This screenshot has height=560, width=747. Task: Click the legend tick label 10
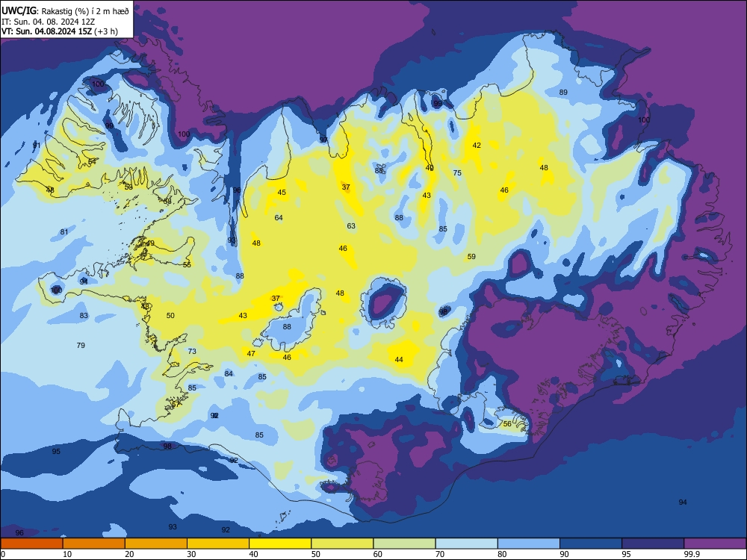click(x=67, y=554)
